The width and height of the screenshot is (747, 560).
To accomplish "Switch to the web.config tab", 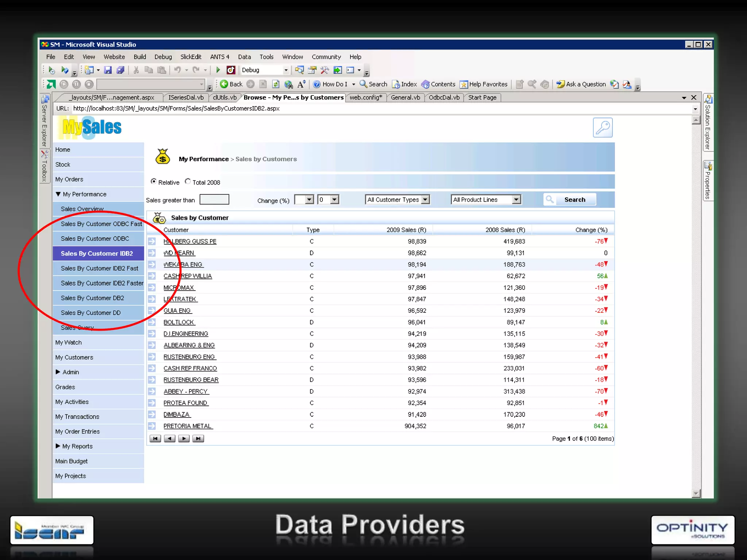I will tap(366, 97).
